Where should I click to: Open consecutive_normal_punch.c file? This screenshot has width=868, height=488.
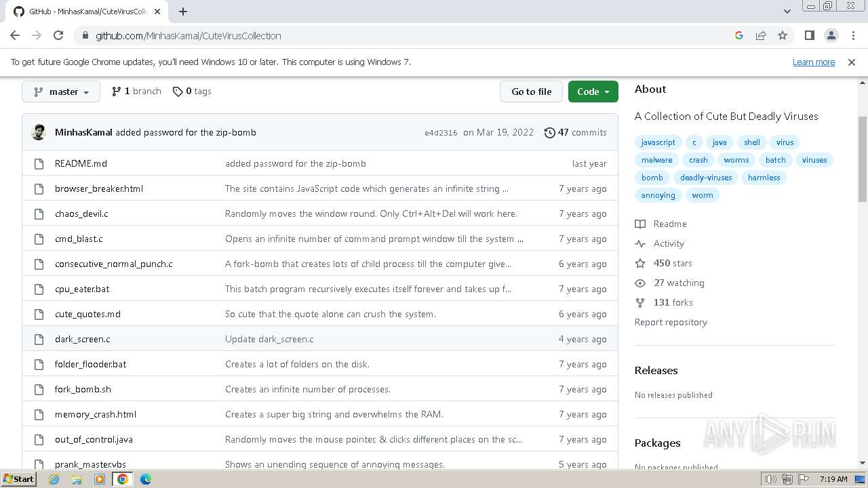(x=114, y=264)
